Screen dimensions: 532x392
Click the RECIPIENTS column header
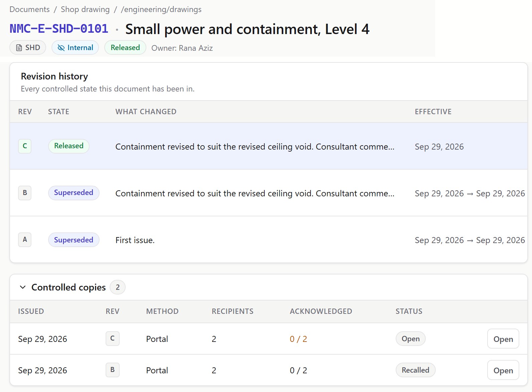point(233,311)
